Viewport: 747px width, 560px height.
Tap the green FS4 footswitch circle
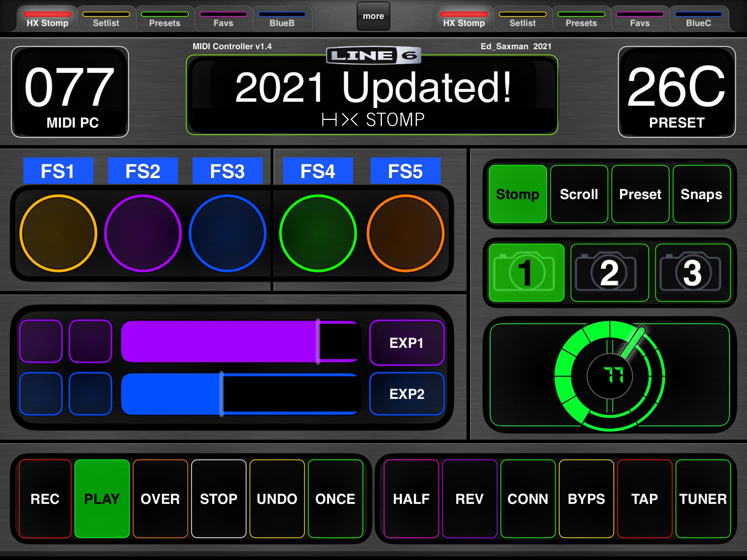318,233
